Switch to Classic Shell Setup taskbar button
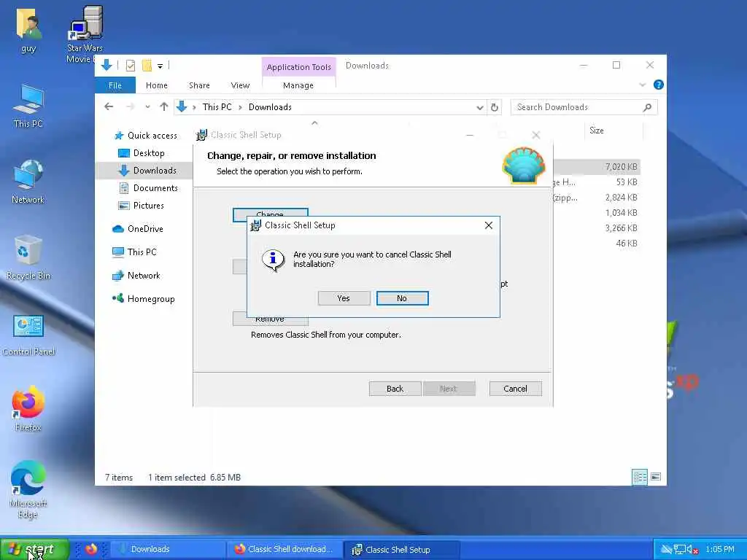Viewport: 747px width, 560px height. [x=401, y=550]
